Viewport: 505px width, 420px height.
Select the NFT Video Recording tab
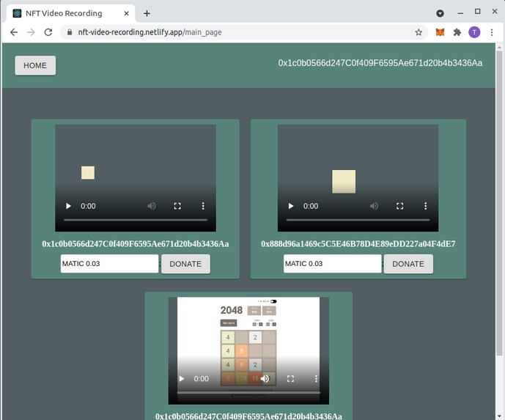[x=70, y=13]
